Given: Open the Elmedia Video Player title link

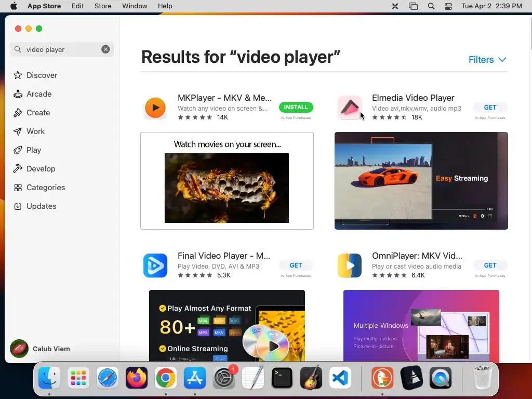Looking at the screenshot, I should pyautogui.click(x=413, y=98).
